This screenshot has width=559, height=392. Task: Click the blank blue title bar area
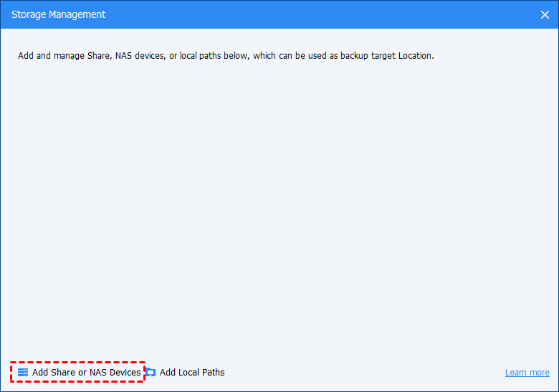[322, 14]
